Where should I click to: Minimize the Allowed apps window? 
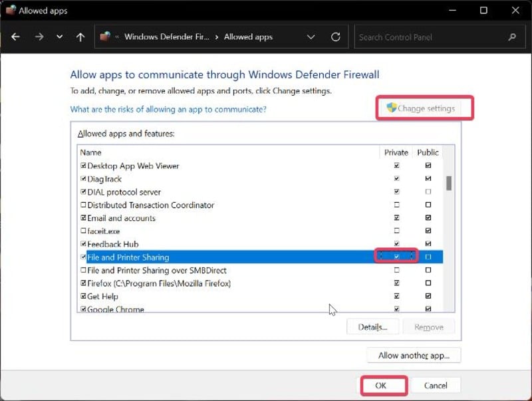click(x=452, y=10)
